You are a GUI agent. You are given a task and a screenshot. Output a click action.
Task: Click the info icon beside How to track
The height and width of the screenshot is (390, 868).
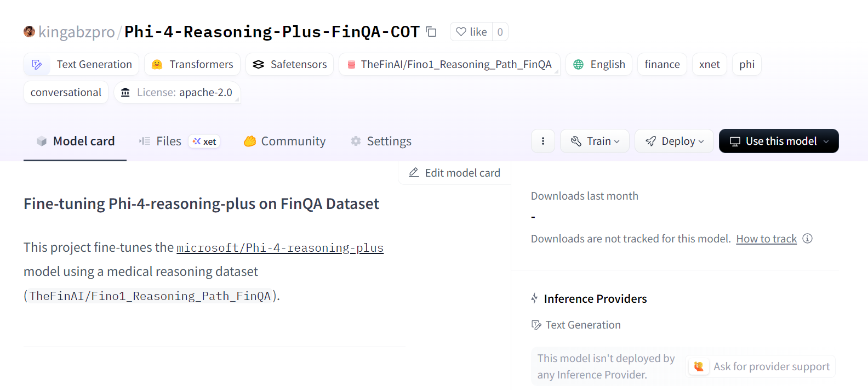(x=807, y=239)
